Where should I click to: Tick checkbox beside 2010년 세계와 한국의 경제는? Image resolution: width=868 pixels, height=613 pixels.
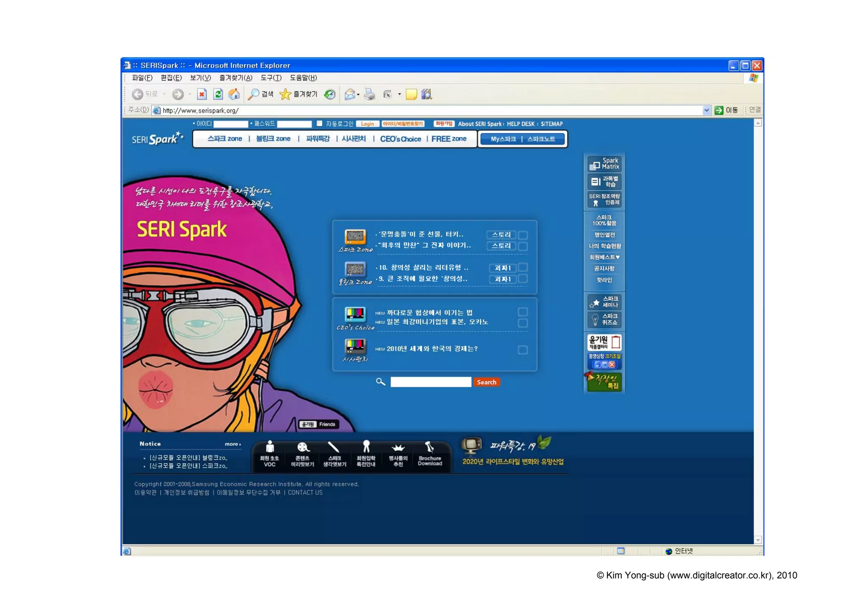pos(523,349)
